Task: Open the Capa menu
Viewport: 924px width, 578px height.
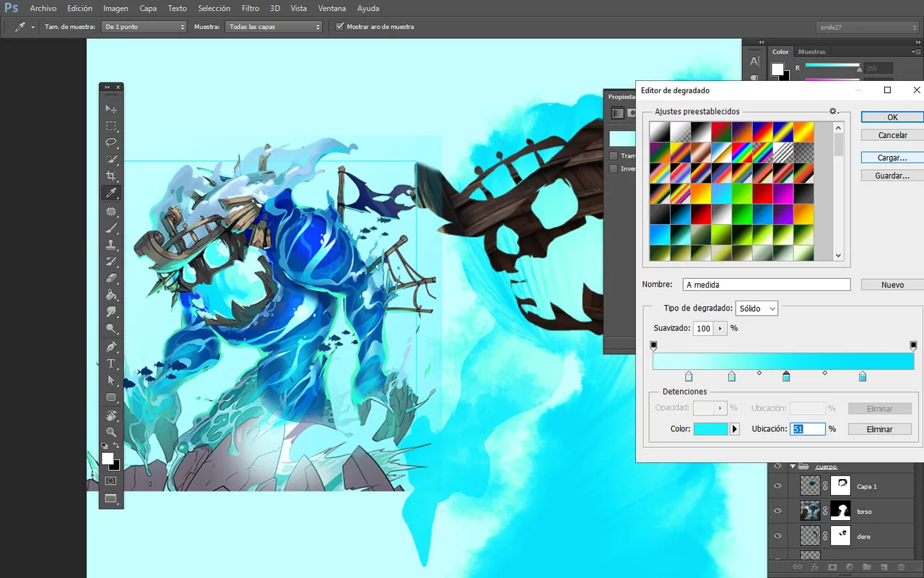Action: tap(148, 8)
